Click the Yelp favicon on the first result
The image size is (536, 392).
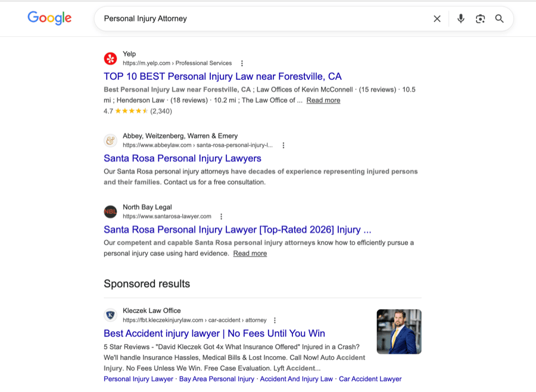point(110,58)
